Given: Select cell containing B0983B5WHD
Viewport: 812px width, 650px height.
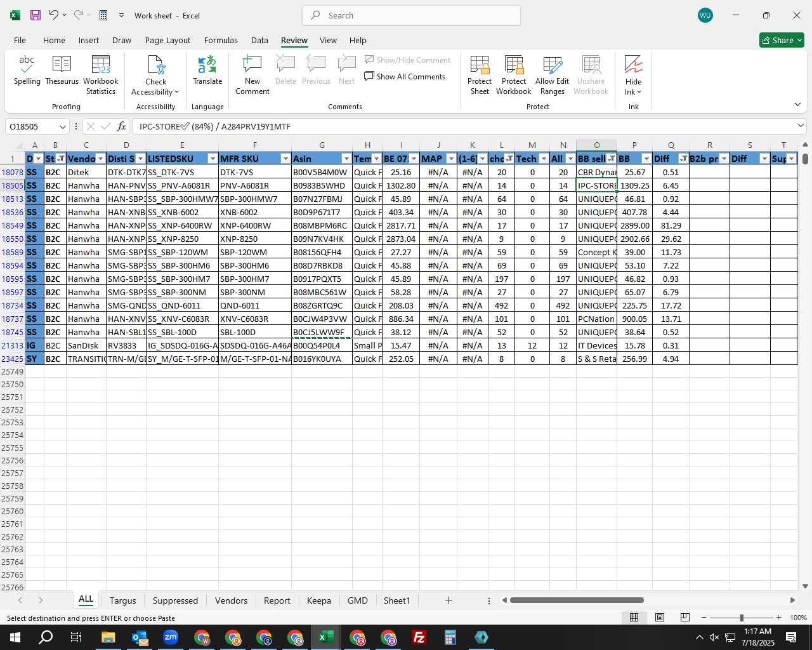Looking at the screenshot, I should click(322, 185).
